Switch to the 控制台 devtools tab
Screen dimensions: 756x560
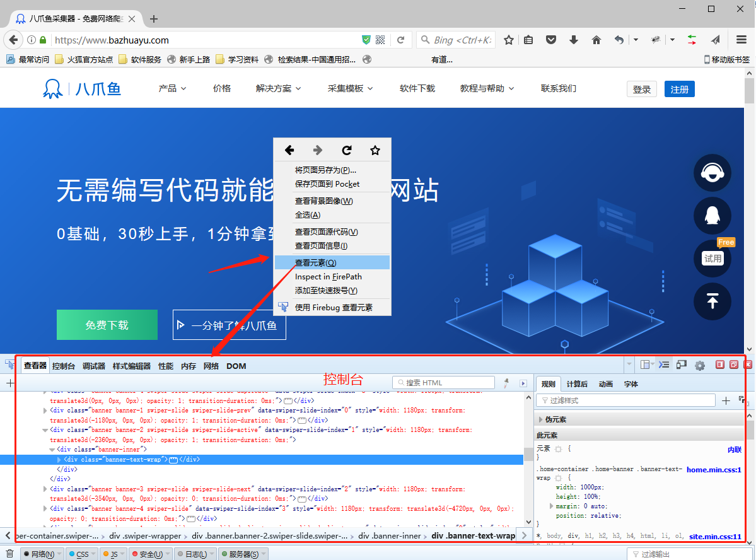64,366
